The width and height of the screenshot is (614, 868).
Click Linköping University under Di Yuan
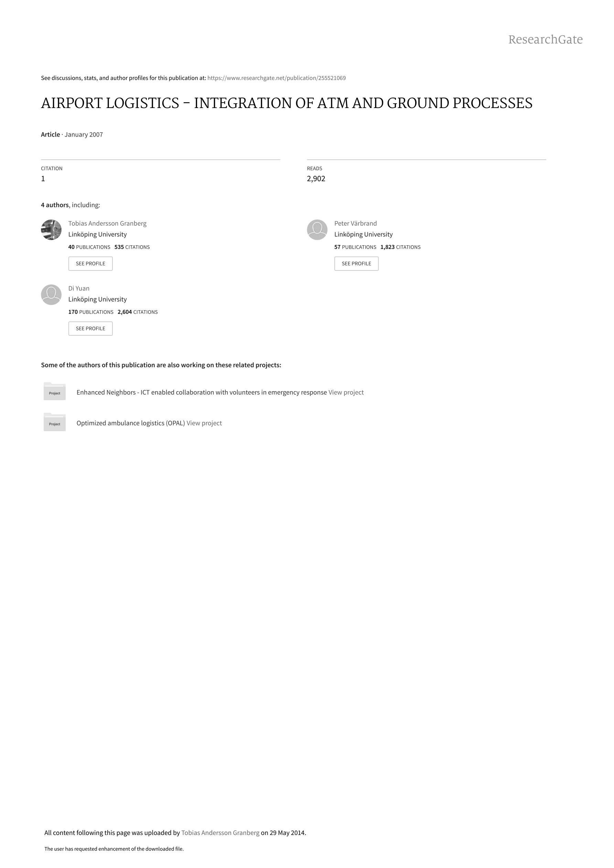(x=98, y=299)
